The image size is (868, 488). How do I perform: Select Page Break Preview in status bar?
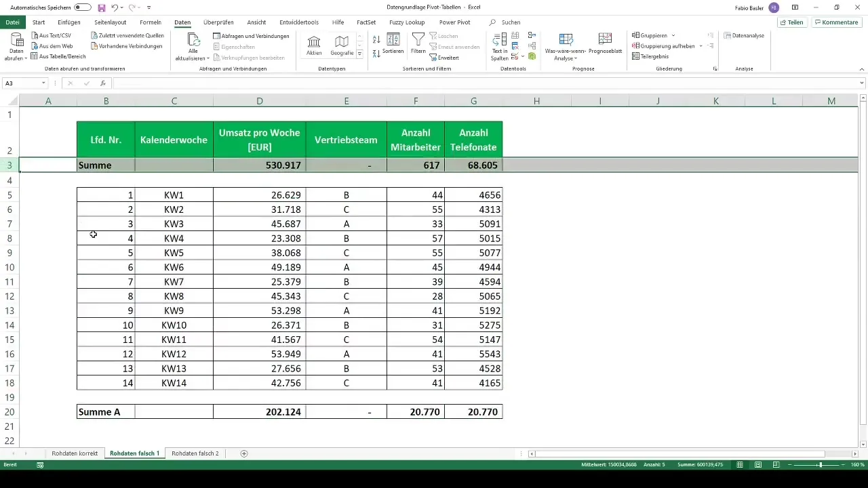click(775, 465)
